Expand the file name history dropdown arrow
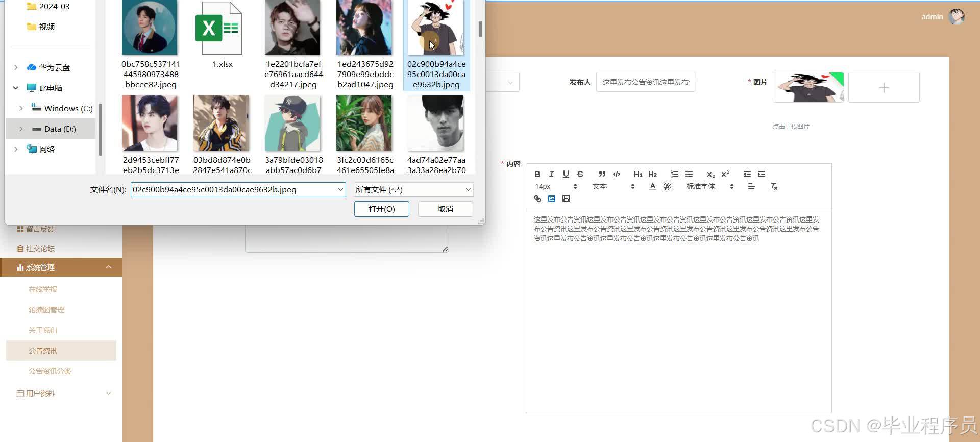Screen dimensions: 980x442 [340, 189]
